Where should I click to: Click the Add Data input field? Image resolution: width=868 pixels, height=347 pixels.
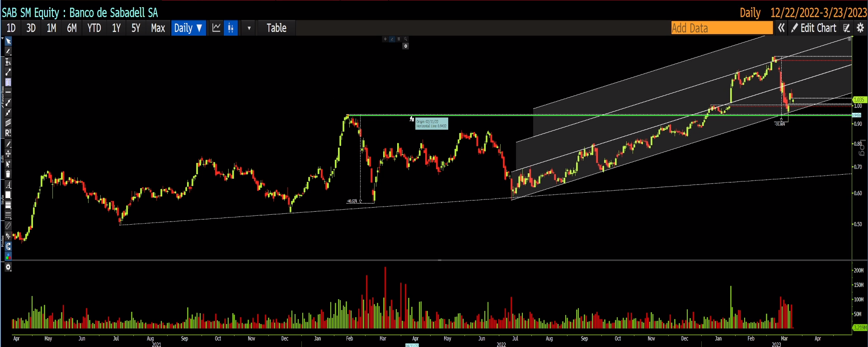(x=722, y=28)
